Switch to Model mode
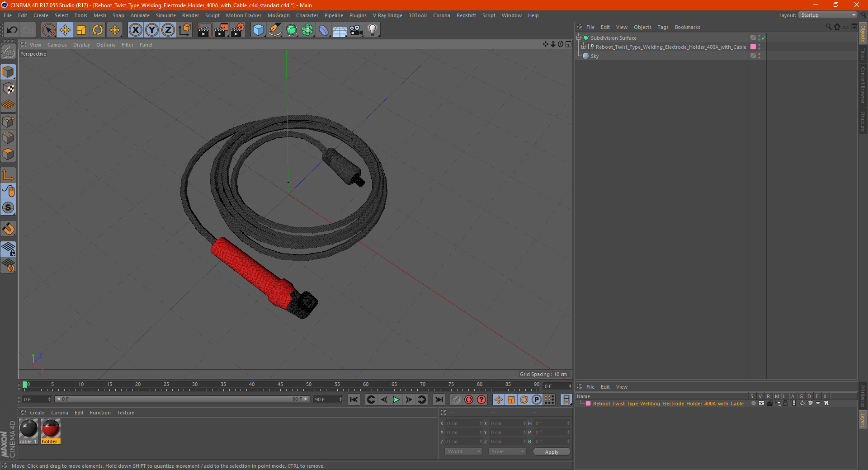This screenshot has height=470, width=868. (x=8, y=72)
